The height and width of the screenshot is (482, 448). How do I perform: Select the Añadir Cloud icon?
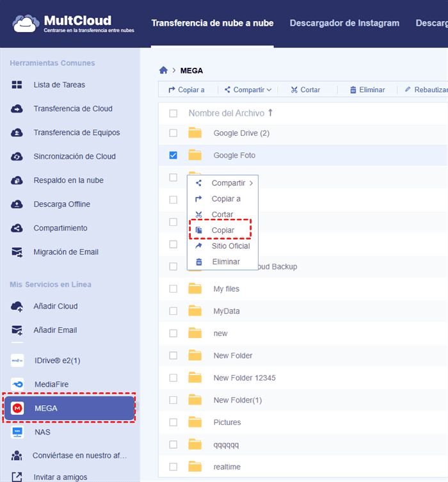click(17, 307)
